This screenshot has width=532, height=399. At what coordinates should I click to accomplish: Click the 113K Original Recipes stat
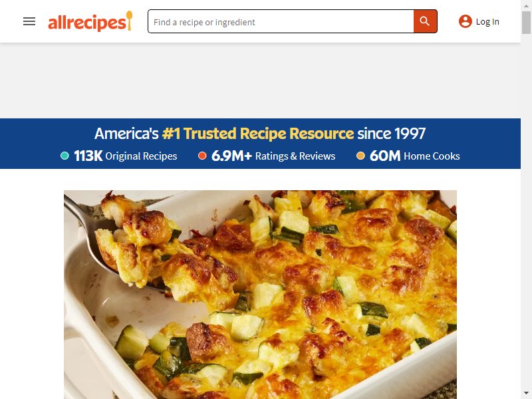point(125,156)
